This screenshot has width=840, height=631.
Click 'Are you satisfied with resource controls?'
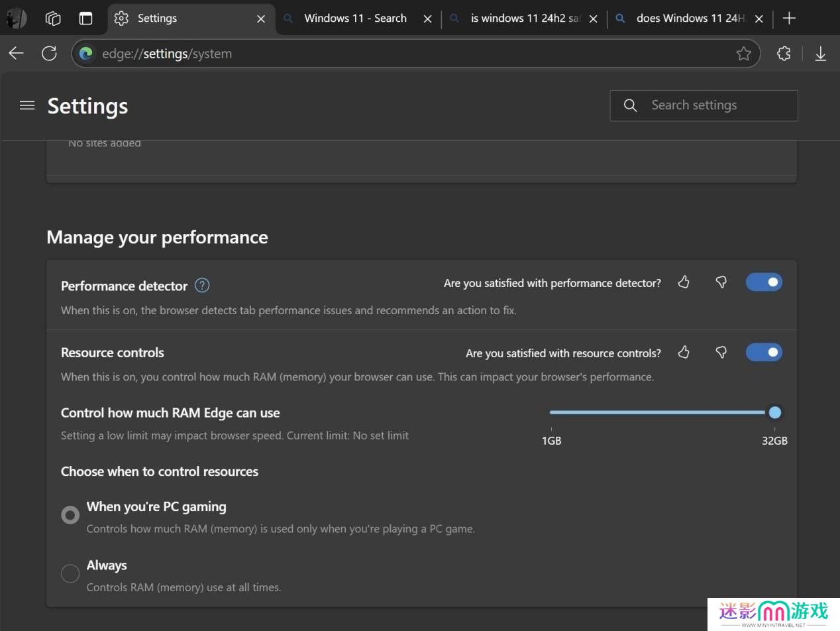click(563, 353)
